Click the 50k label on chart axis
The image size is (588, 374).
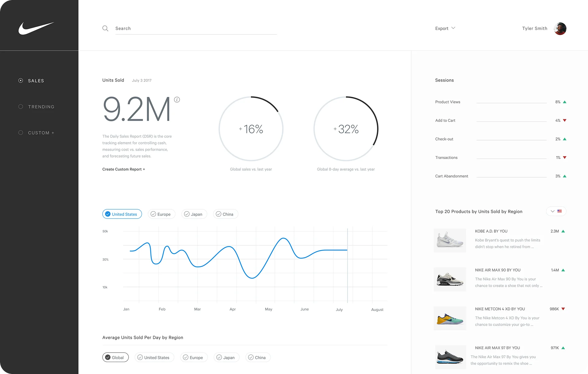tap(105, 231)
